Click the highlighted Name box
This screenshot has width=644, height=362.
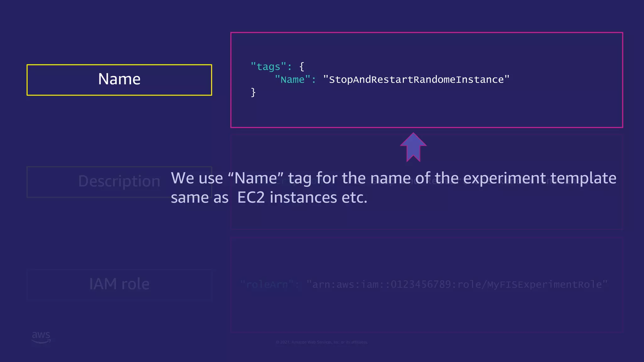tap(119, 80)
